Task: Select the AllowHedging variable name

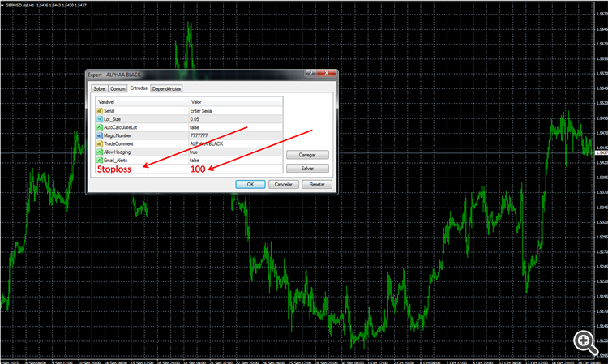Action: pyautogui.click(x=117, y=152)
